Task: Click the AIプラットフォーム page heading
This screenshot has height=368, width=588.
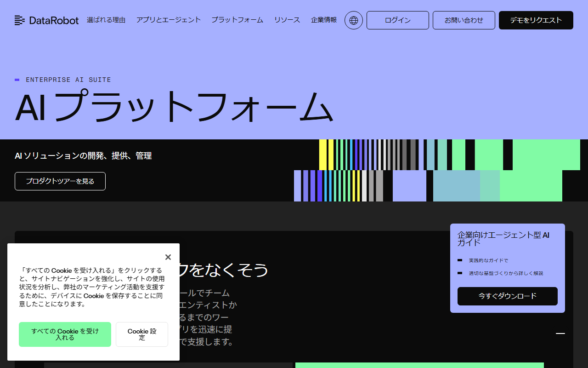Action: (x=174, y=107)
